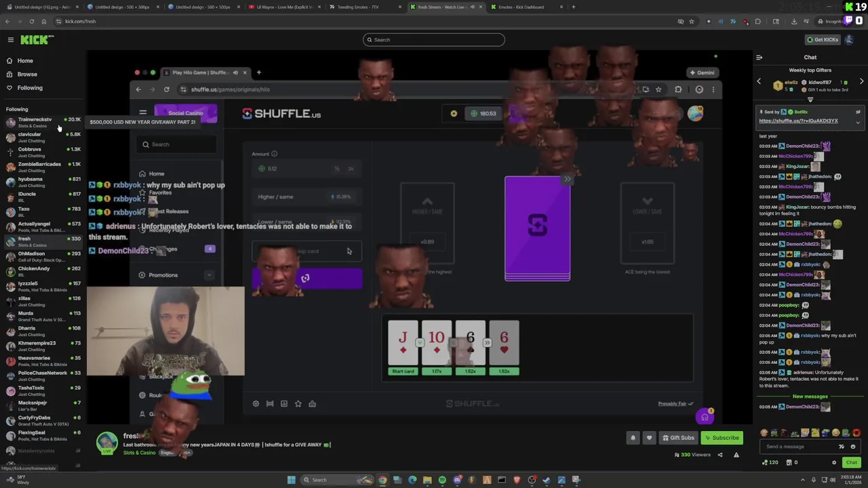Bookmark this page with star icon
This screenshot has height=488, width=868.
692,21
